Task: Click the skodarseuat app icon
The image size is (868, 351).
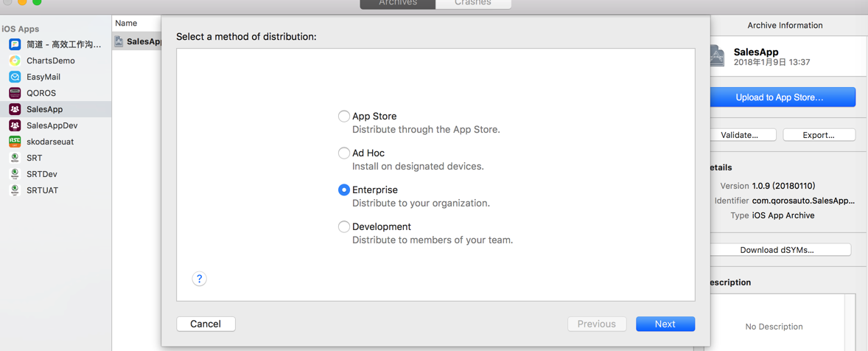Action: click(x=15, y=142)
